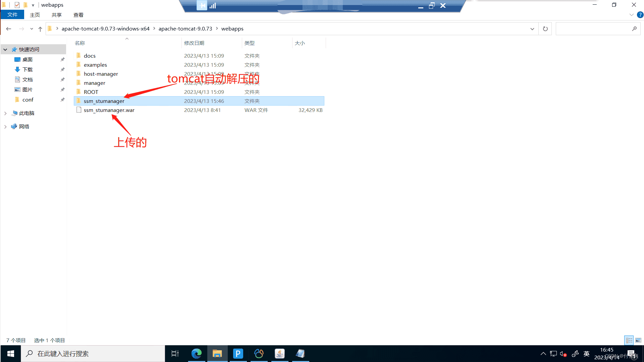Select the ssm_stumanager.war file
644x362 pixels.
pyautogui.click(x=109, y=110)
